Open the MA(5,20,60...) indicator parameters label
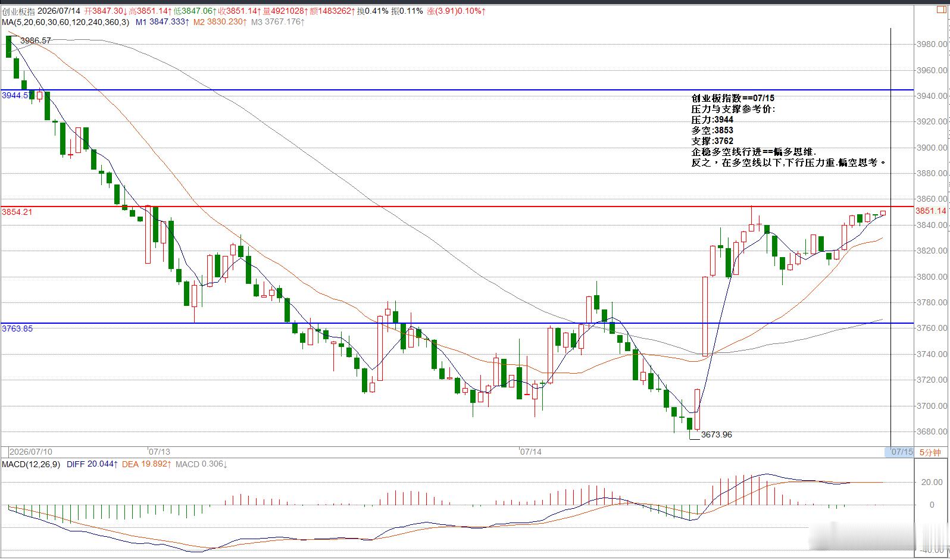The height and width of the screenshot is (560, 950). click(65, 22)
